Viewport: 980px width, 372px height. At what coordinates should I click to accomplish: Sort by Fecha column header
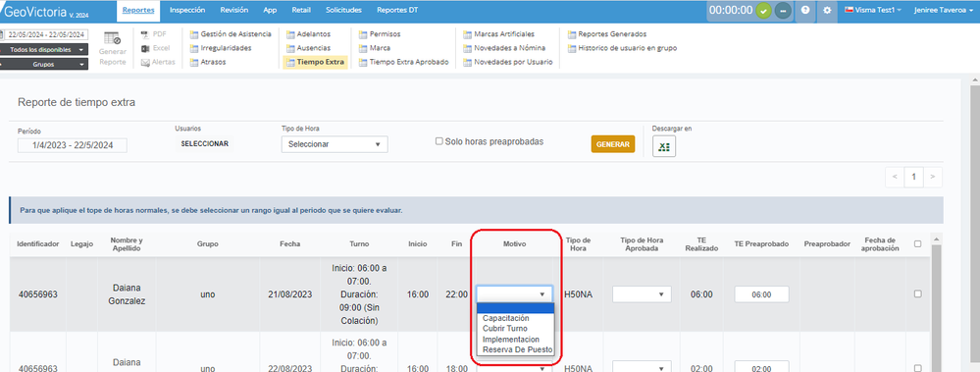(290, 243)
